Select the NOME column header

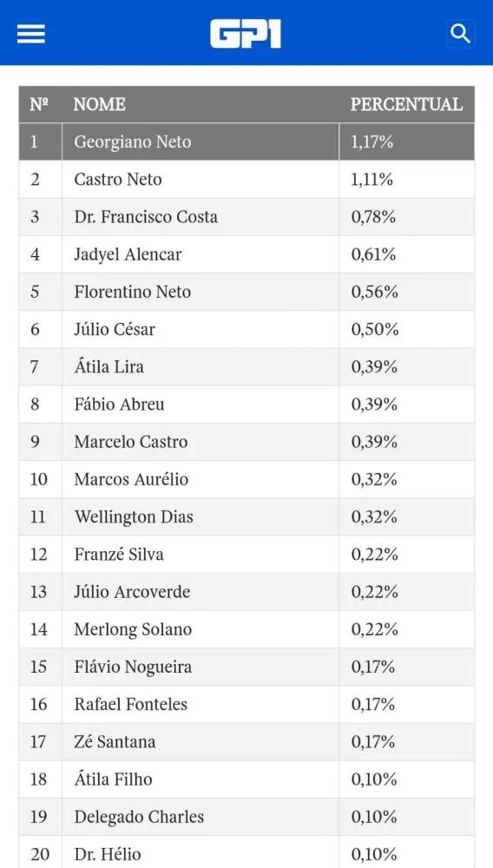(x=100, y=104)
